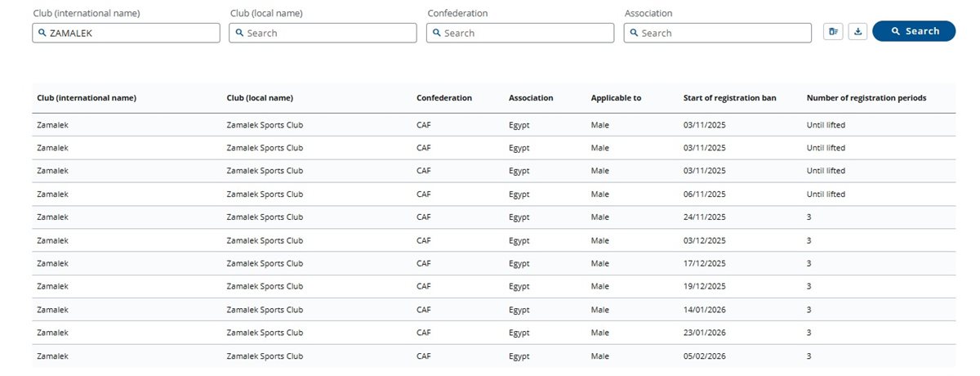Click the periods value 3 in the 24/11/2025 row
Image resolution: width=980 pixels, height=376 pixels.
[x=809, y=217]
